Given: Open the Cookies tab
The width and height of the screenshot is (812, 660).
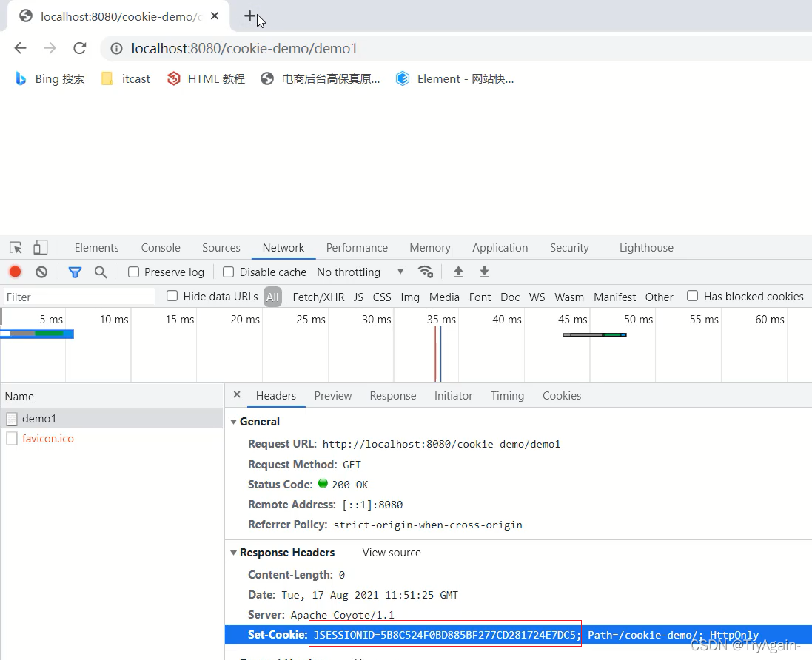Looking at the screenshot, I should click(562, 396).
